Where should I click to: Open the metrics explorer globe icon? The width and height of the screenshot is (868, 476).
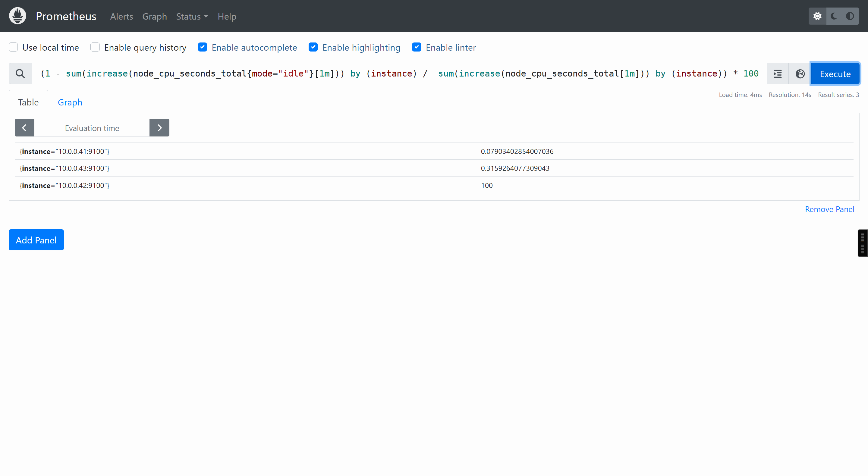800,74
